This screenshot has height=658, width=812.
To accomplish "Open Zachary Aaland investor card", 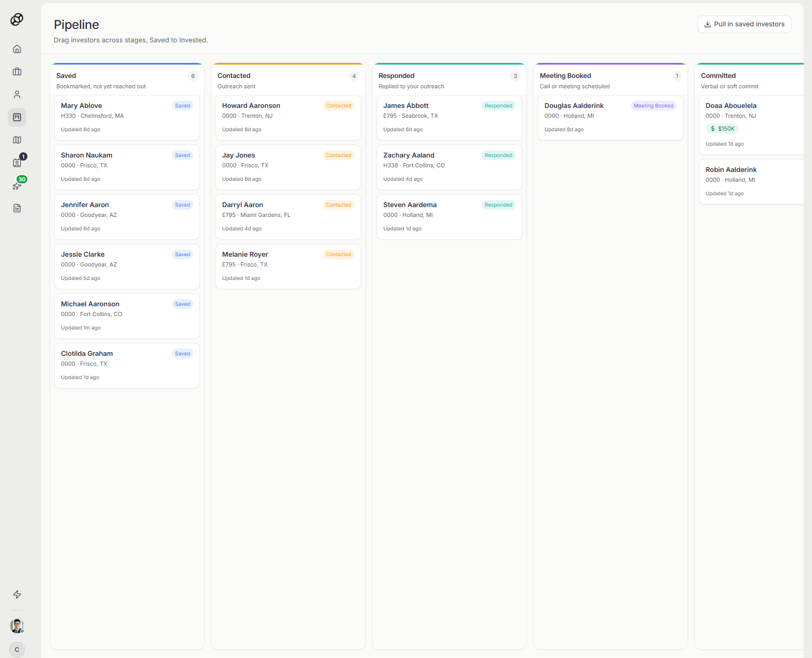I will [449, 167].
